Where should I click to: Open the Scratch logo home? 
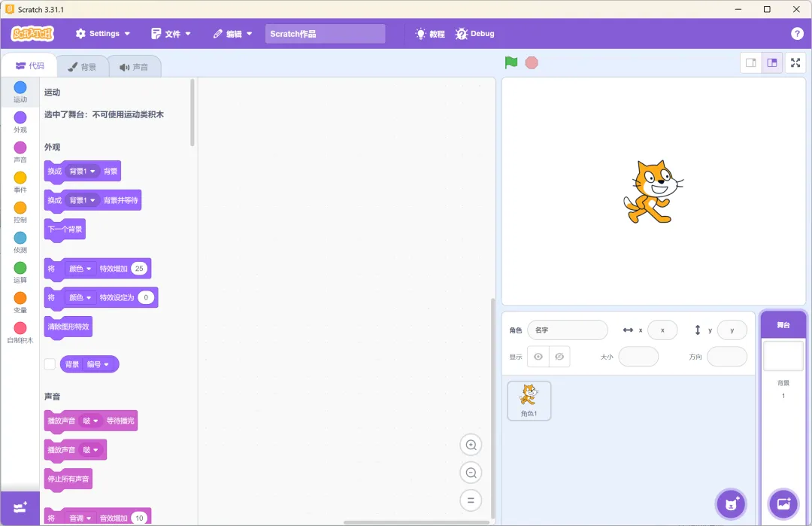point(32,34)
